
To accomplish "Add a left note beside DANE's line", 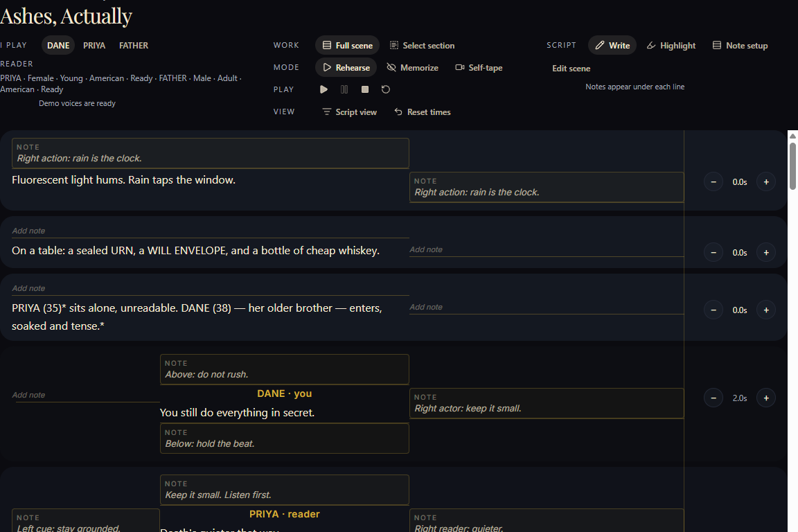I will coord(85,395).
